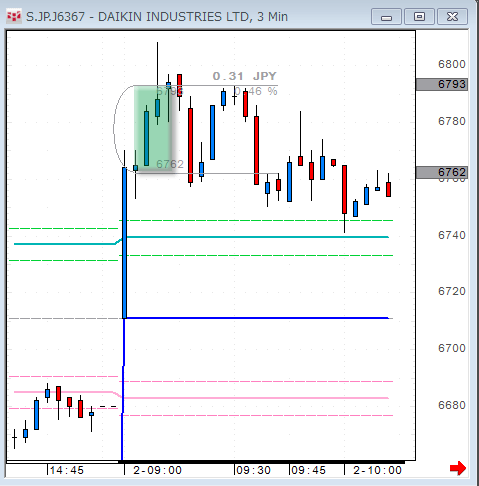Viewport: 479px width, 486px height.
Task: Click the red arrow icon at bottom right
Action: [x=458, y=468]
